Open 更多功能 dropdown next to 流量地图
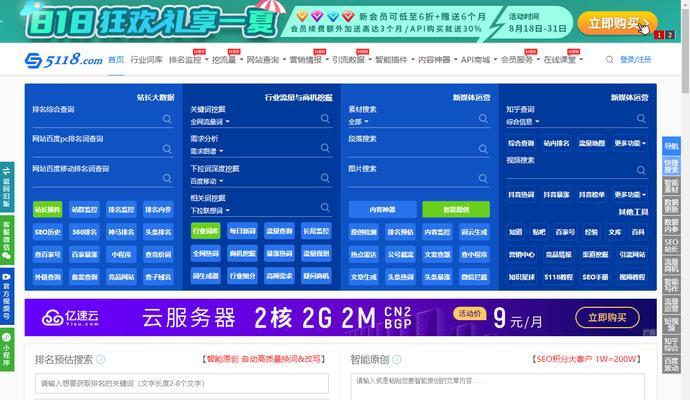 (x=630, y=143)
